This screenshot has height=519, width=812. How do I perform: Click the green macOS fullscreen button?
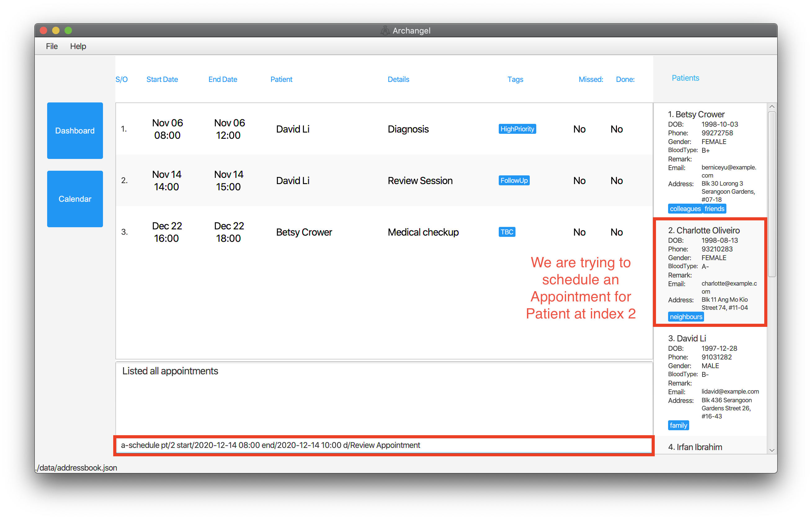(68, 31)
